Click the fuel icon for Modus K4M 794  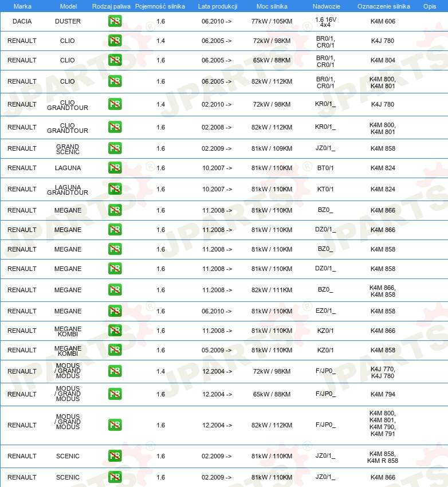pyautogui.click(x=115, y=394)
